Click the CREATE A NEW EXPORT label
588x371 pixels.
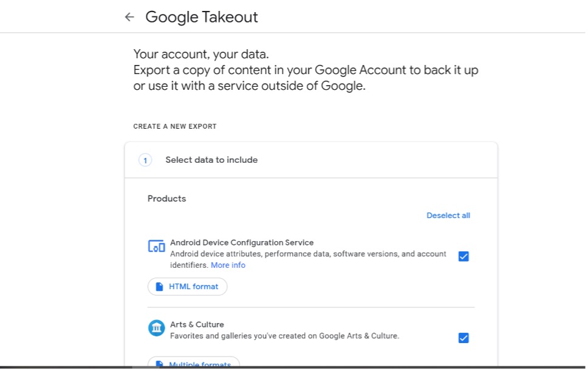click(x=175, y=127)
